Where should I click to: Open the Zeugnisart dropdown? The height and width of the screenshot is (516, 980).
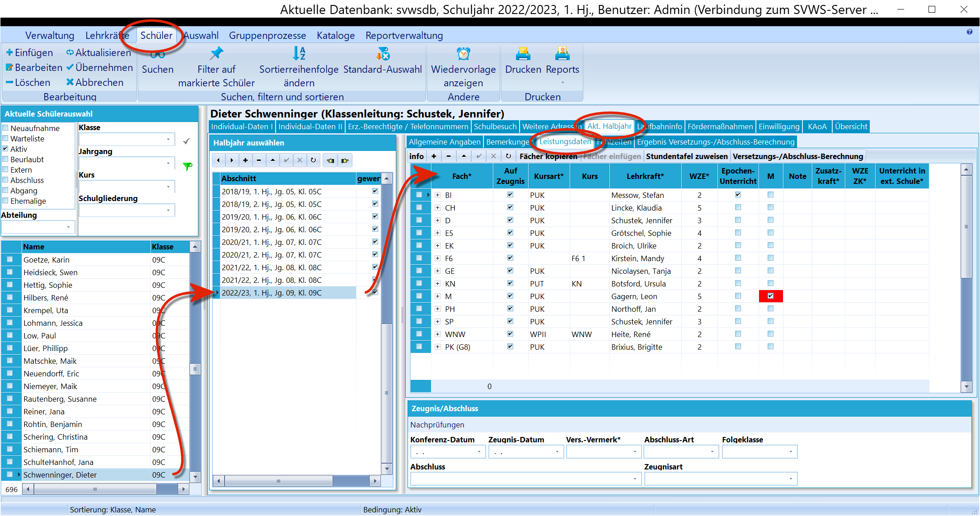791,479
